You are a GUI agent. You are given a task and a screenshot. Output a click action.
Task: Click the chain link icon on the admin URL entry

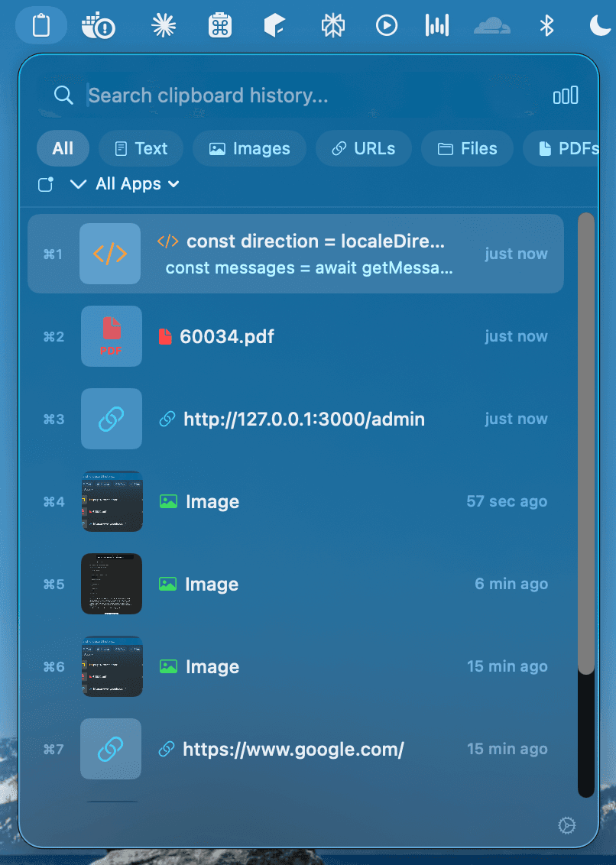tap(111, 419)
